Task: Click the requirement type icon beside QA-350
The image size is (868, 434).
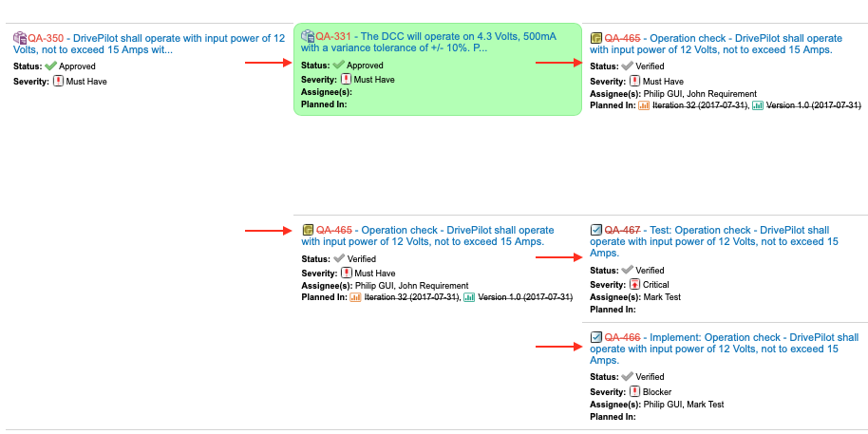Action: [20, 38]
